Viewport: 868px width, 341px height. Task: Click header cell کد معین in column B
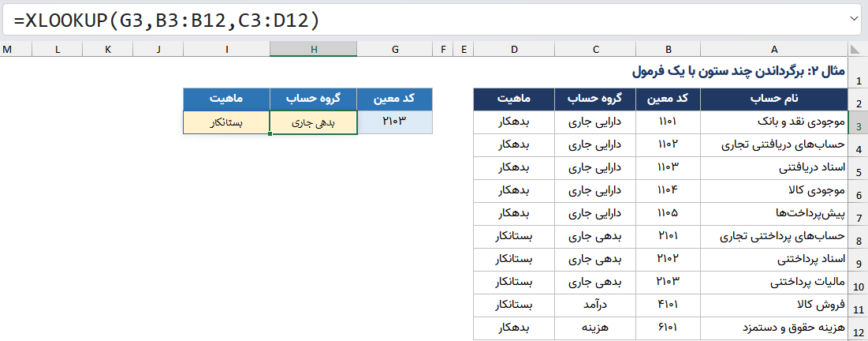click(x=669, y=99)
